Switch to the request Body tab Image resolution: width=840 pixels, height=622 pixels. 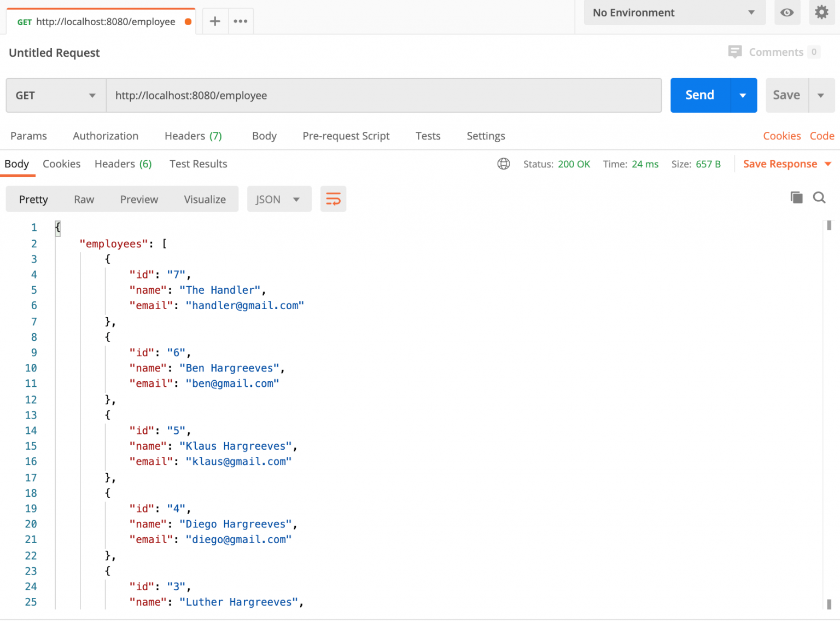tap(264, 136)
